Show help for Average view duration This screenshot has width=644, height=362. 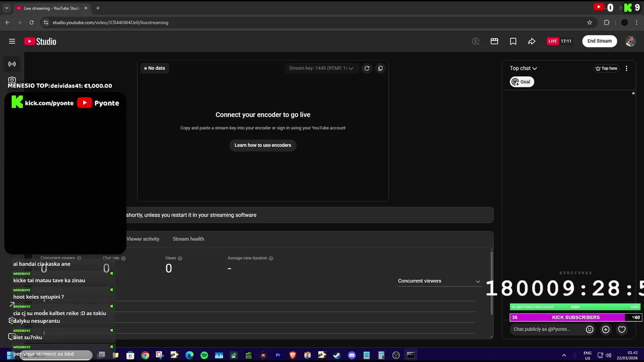(x=271, y=258)
